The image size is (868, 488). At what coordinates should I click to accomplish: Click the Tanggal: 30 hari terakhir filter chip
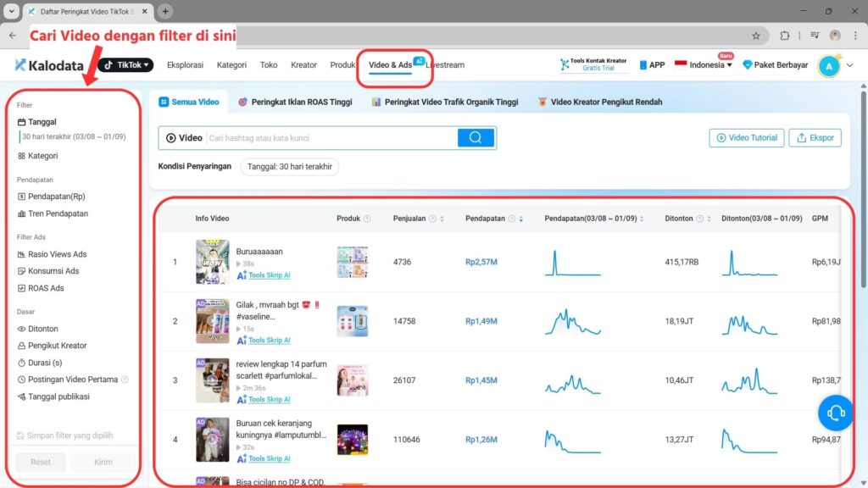point(290,167)
